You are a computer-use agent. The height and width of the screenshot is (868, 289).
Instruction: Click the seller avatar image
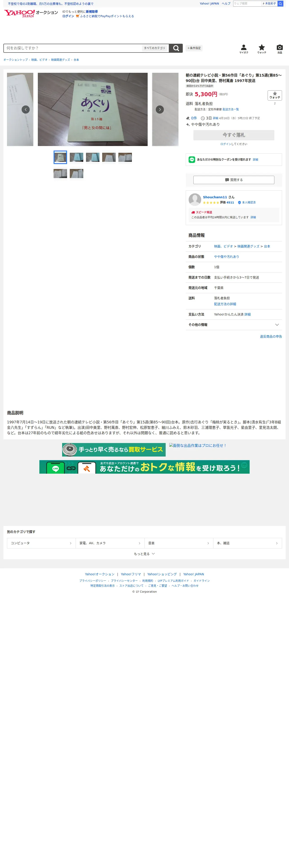(195, 199)
